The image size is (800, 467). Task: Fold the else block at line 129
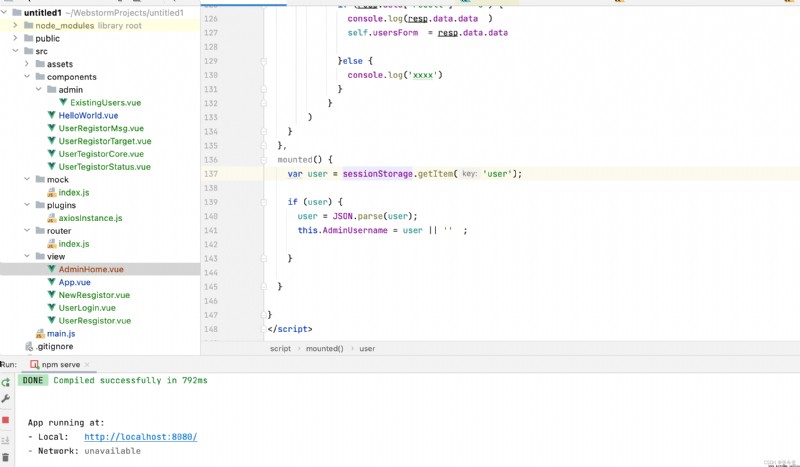click(x=264, y=61)
